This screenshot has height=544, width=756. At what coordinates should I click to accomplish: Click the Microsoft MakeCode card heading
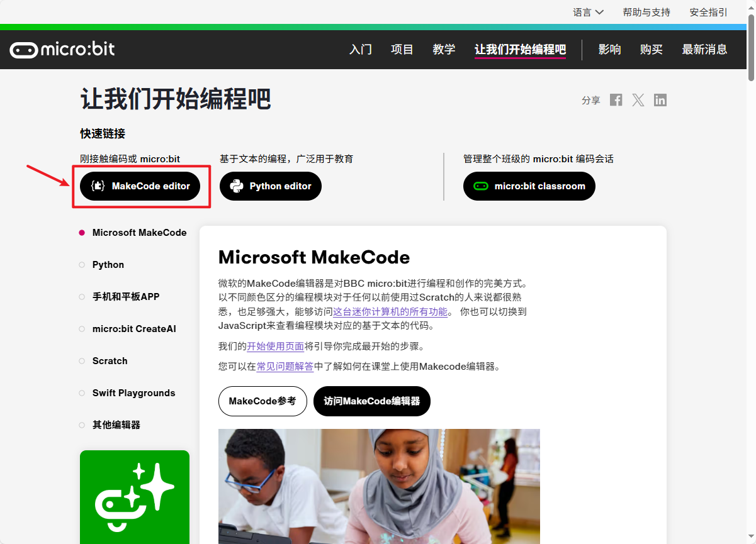tap(314, 257)
